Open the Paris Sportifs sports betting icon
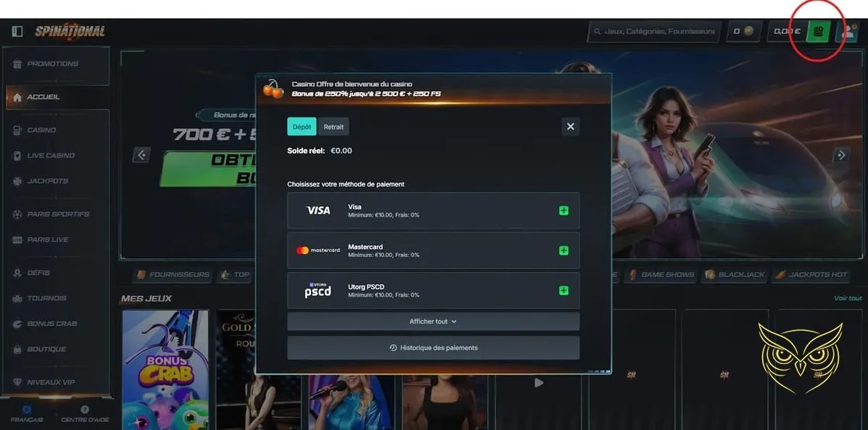 [16, 214]
